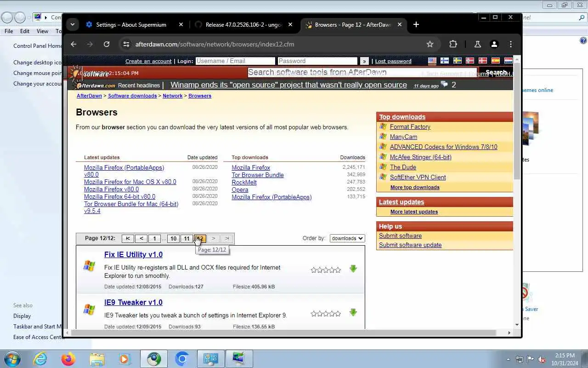This screenshot has height=368, width=588.
Task: Submit login with the » button
Action: coord(364,61)
